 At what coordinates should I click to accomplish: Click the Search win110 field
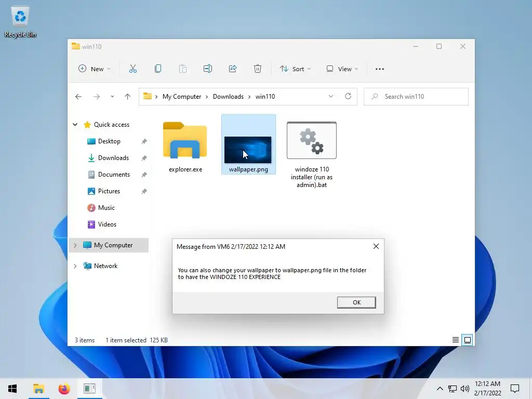pos(416,97)
